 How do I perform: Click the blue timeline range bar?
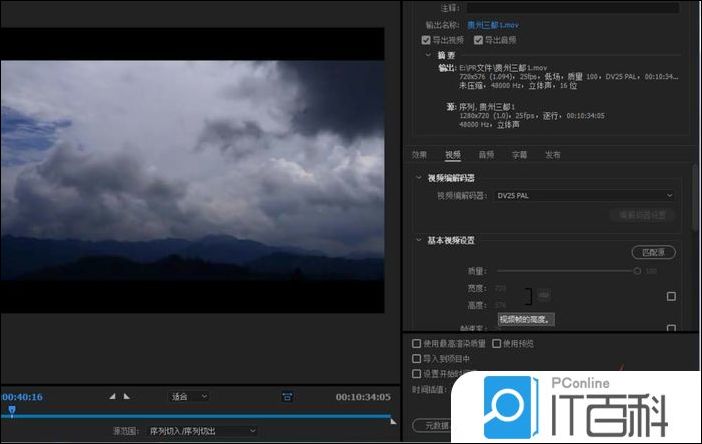(196, 416)
